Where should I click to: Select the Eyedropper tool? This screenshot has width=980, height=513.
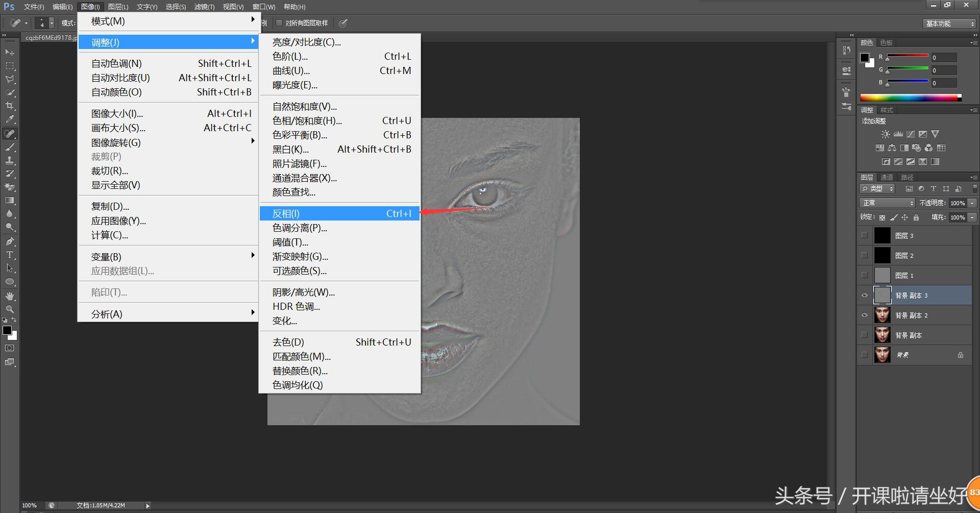(10, 119)
